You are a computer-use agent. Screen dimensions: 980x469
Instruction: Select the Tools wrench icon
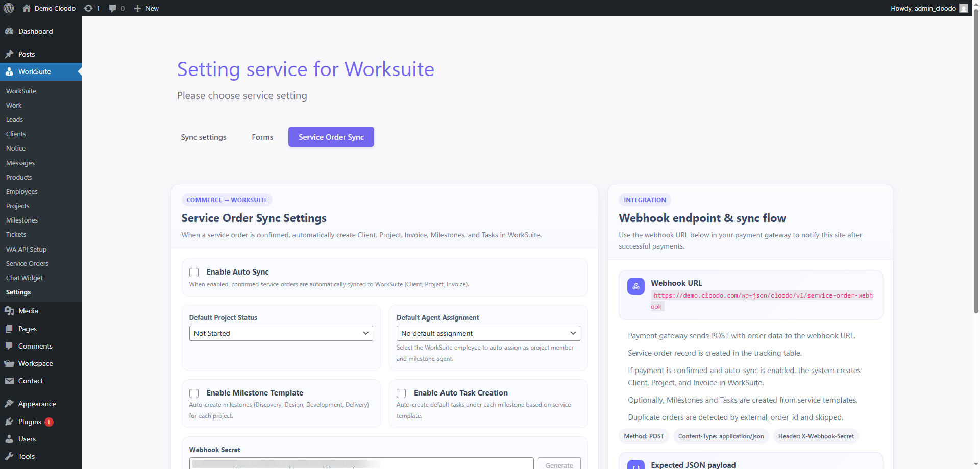(x=10, y=456)
